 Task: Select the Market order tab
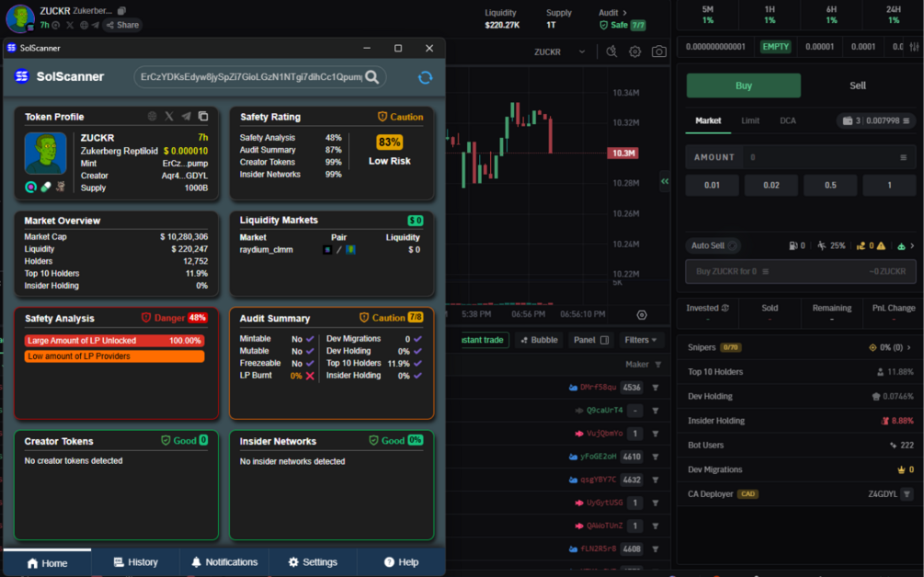click(708, 120)
